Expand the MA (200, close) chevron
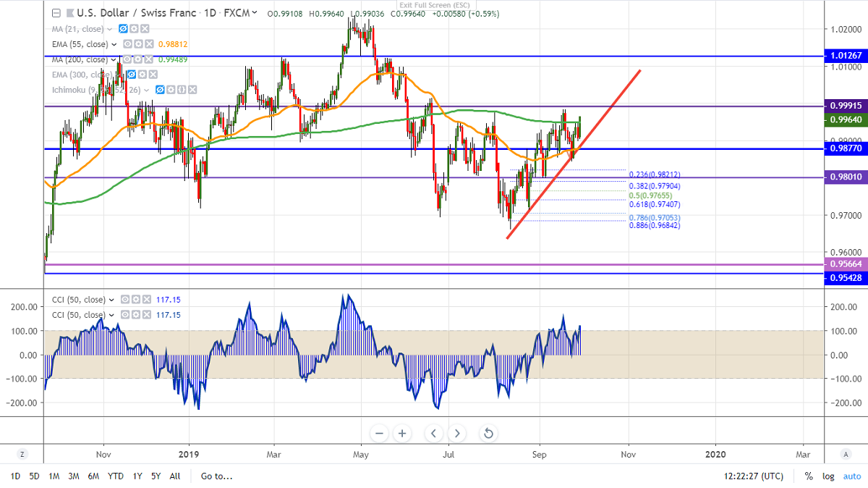 pos(114,59)
